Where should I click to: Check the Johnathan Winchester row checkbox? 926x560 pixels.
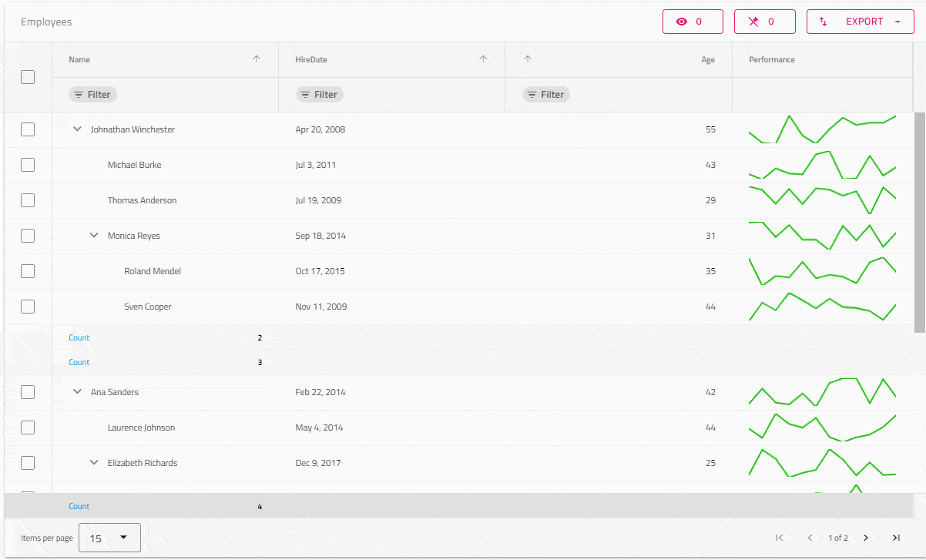click(28, 129)
